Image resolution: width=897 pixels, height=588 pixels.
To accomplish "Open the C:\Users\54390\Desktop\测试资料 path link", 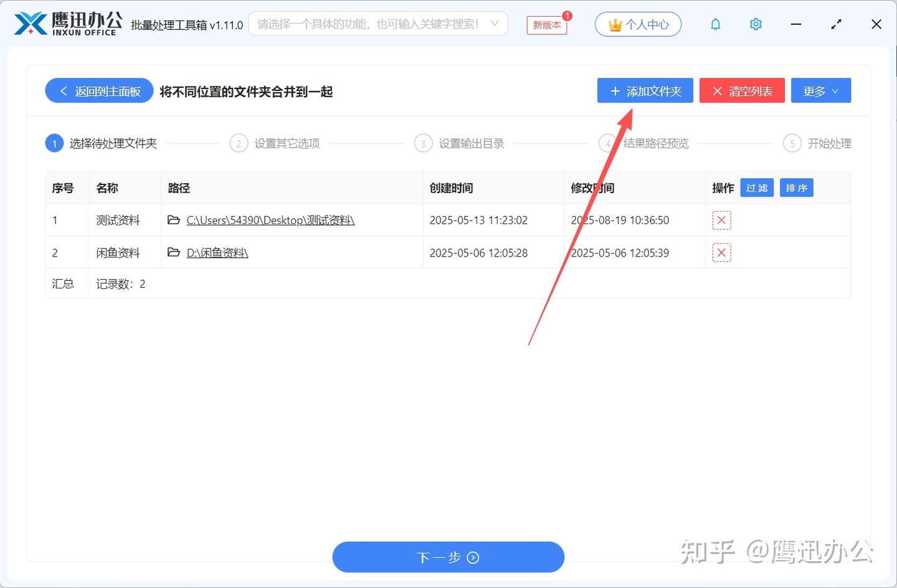I will point(270,220).
